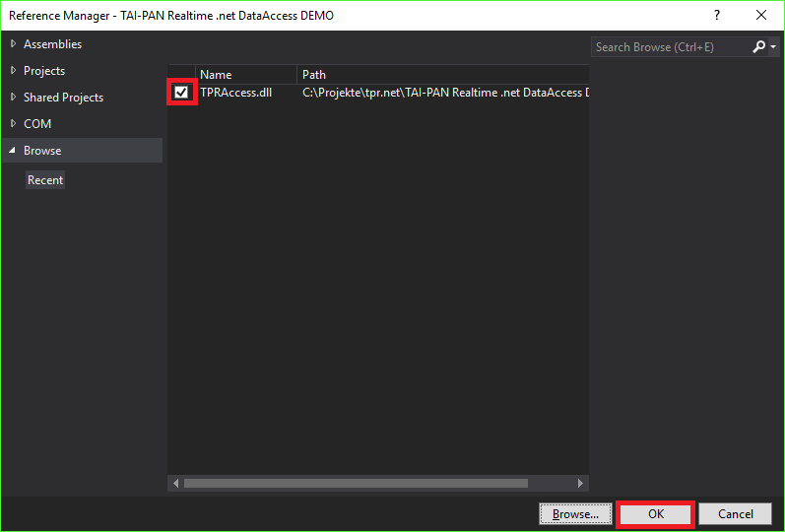Click the horizontal scrollbar left arrow
Screen dimensions: 785x532
pos(175,483)
